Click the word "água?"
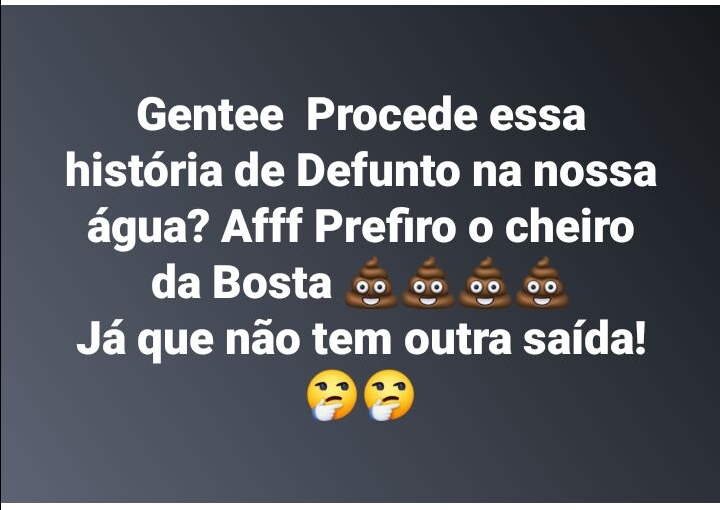 tap(146, 228)
